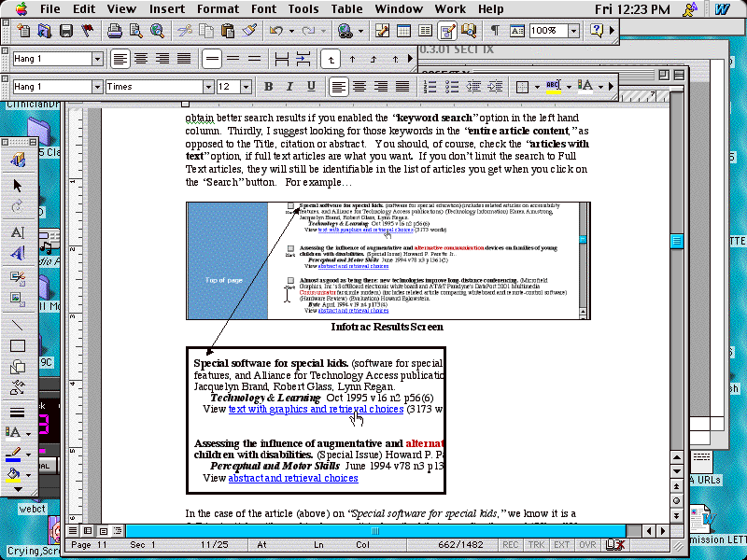This screenshot has height=560, width=747.
Task: Click the Tables and Borders pencil icon
Action: pyautogui.click(x=382, y=31)
